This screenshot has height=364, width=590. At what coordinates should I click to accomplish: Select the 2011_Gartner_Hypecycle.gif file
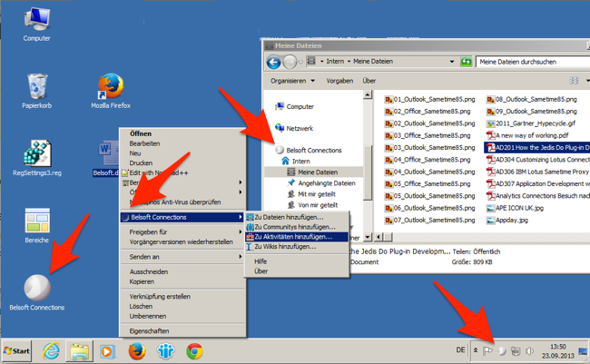click(531, 123)
